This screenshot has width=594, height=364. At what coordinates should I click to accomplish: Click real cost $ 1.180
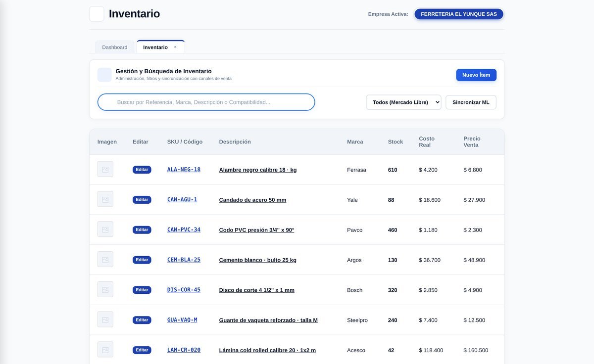tap(428, 230)
